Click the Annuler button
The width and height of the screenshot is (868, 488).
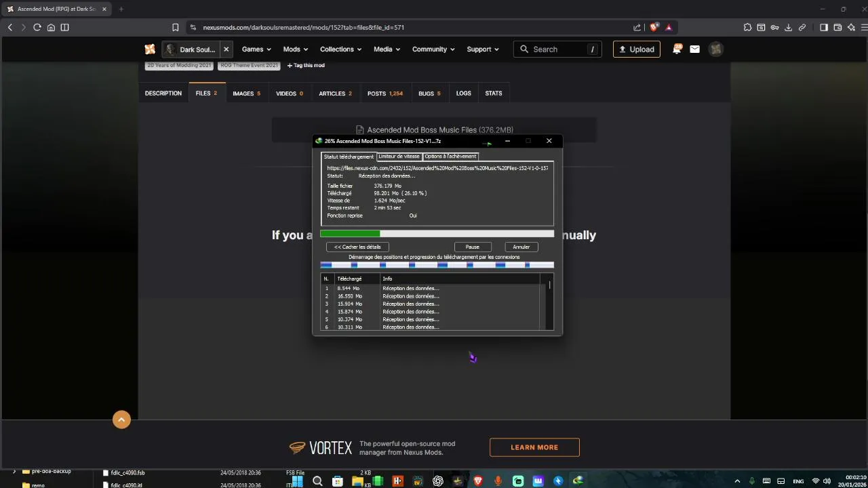[521, 247]
